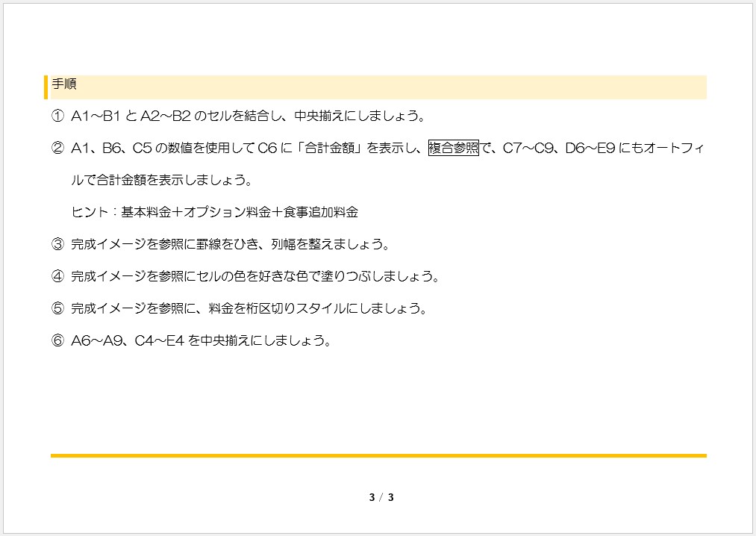The height and width of the screenshot is (536, 756).
Task: Click step ② line mentioning C6 合計金額
Action: [378, 148]
